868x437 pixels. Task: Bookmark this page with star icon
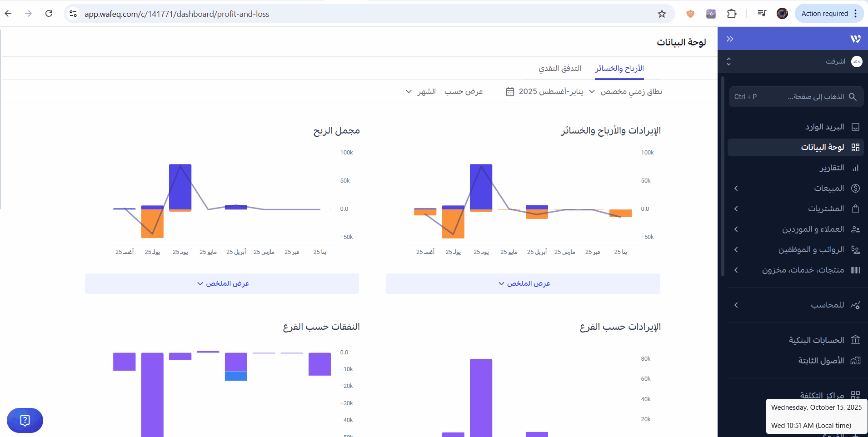[662, 14]
